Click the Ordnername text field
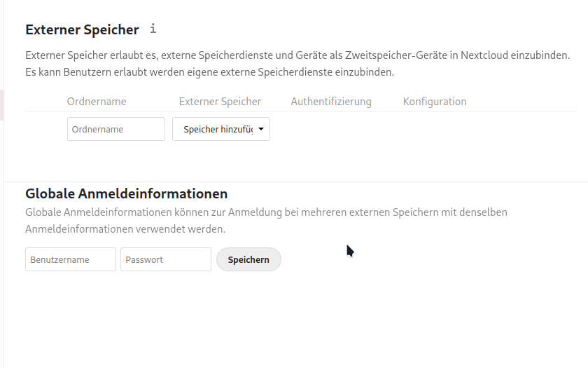Screen dimensions: 588x368 [x=116, y=129]
